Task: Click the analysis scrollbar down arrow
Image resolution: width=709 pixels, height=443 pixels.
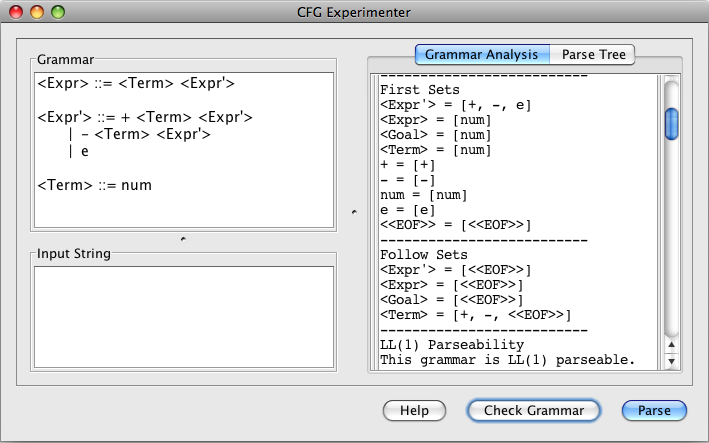Action: tap(671, 361)
